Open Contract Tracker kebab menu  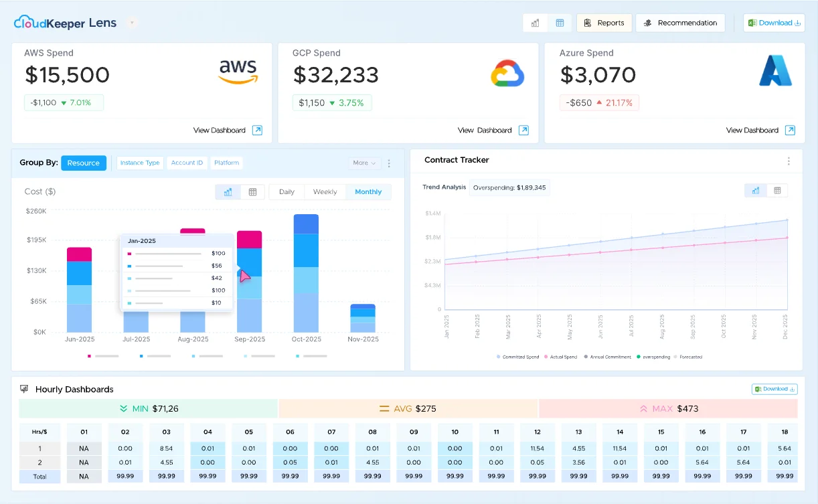pos(789,161)
